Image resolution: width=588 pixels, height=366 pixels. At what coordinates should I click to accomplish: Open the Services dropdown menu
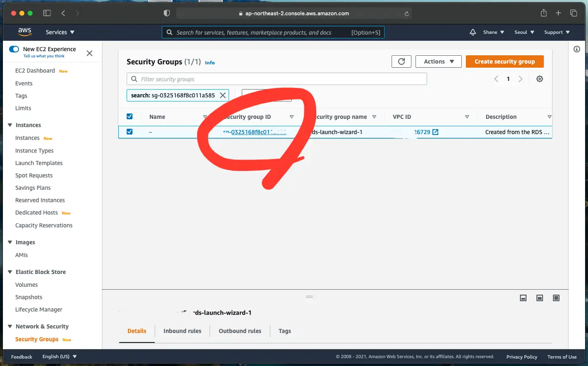pyautogui.click(x=60, y=32)
